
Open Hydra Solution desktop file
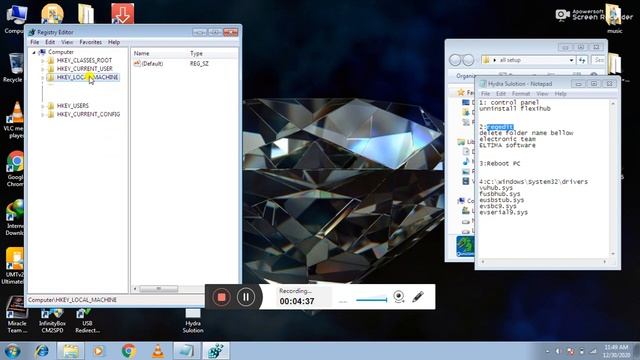tap(193, 320)
